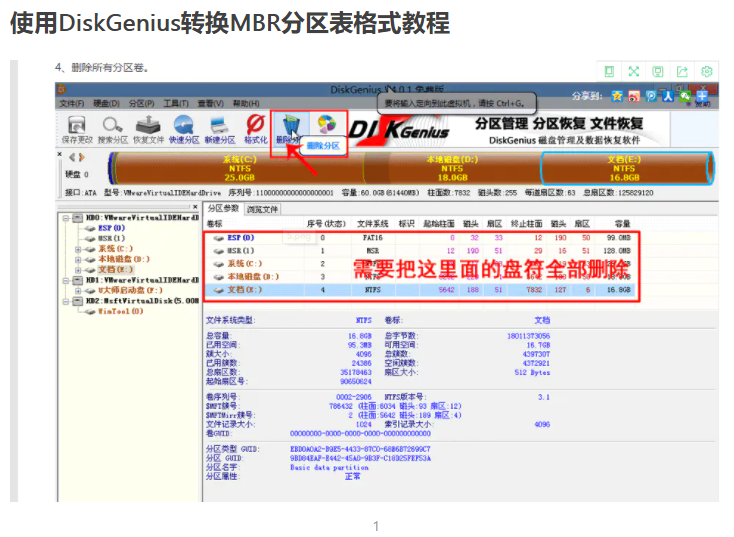
Task: Select the 系统(C:) row in partition table
Action: (421, 264)
